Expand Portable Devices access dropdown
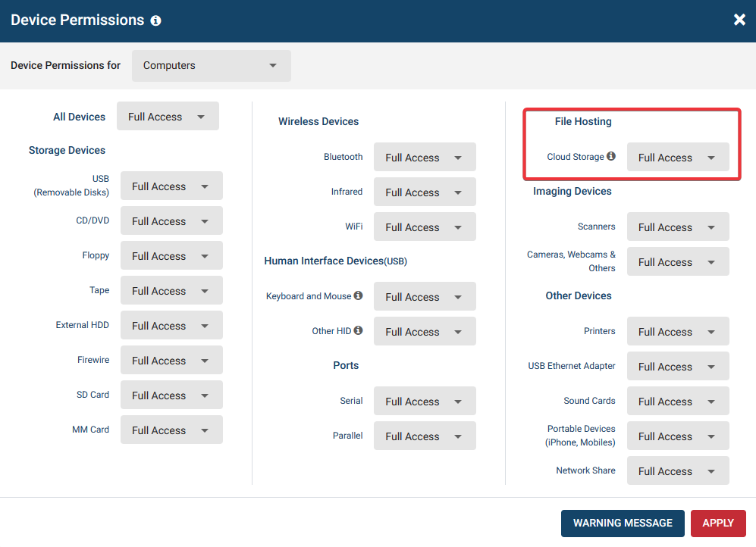Viewport: 756px width, 547px height. click(x=678, y=436)
